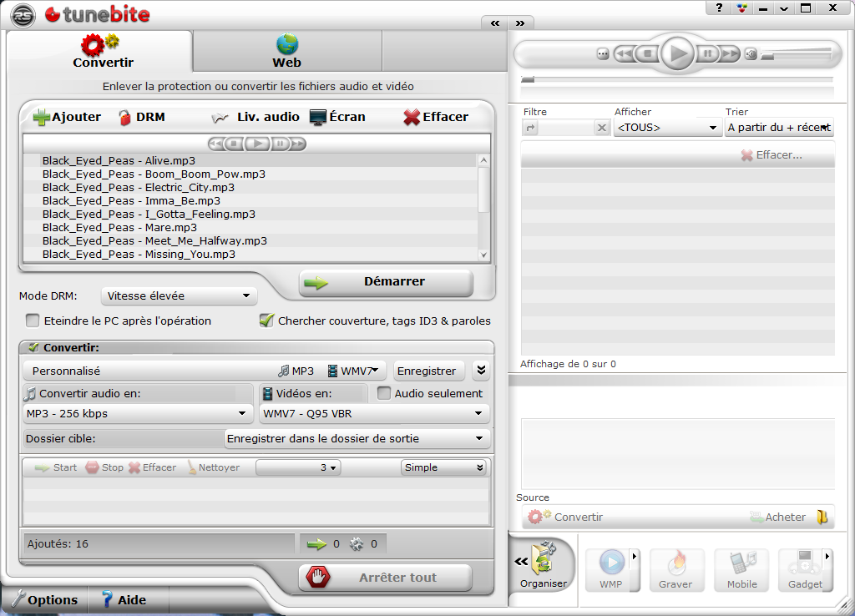The width and height of the screenshot is (855, 616).
Task: Pause playback in the main player
Action: click(x=708, y=53)
